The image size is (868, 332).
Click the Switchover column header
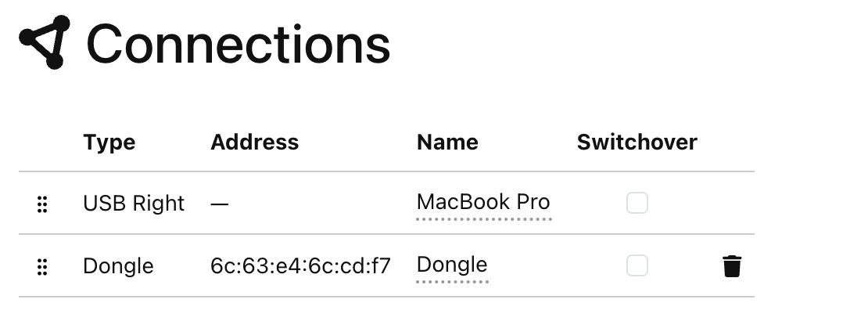pyautogui.click(x=637, y=143)
